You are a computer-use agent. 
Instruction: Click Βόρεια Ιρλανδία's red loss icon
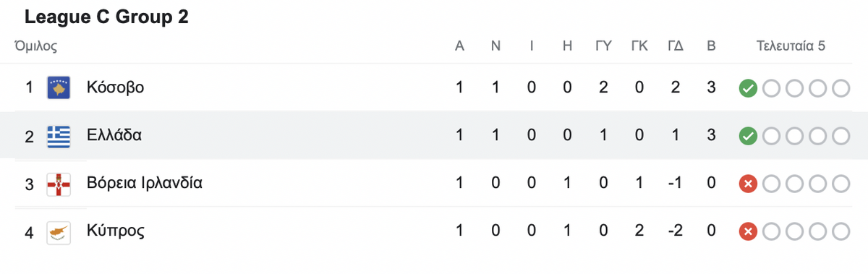[x=748, y=184]
